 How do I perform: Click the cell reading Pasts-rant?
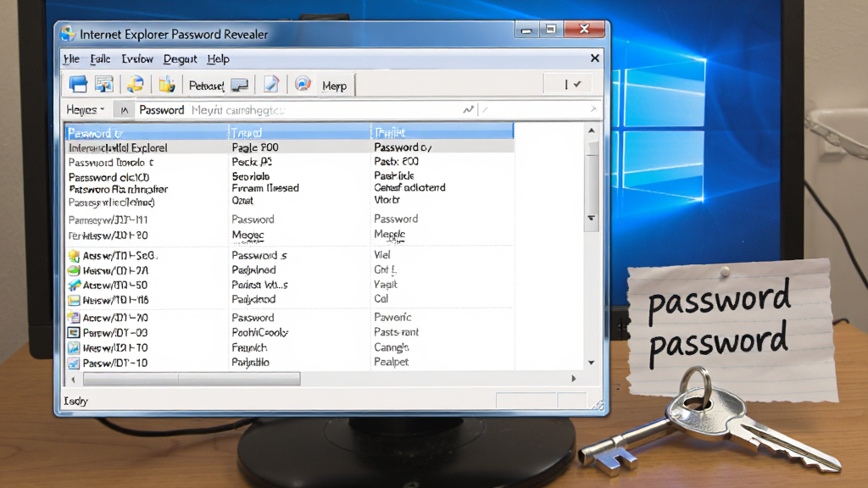coord(396,332)
